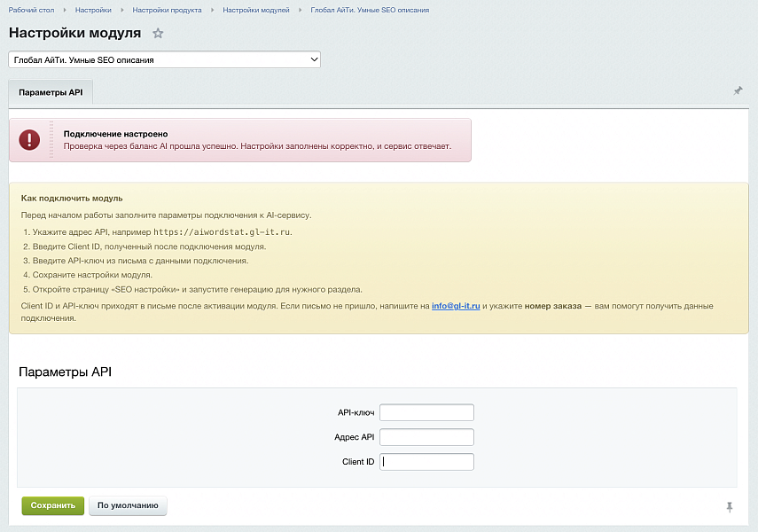Focus the API-ключ input field

[x=426, y=412]
